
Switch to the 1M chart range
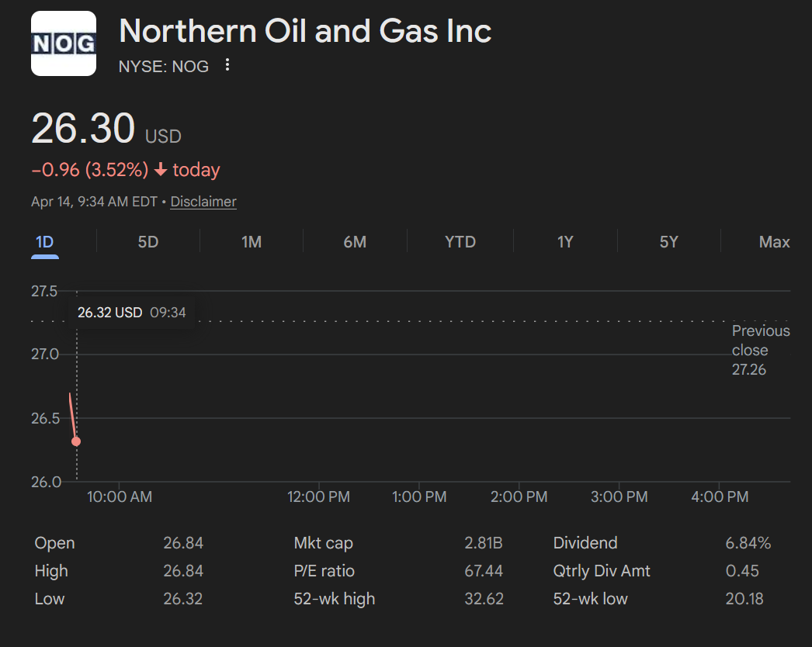pyautogui.click(x=252, y=242)
